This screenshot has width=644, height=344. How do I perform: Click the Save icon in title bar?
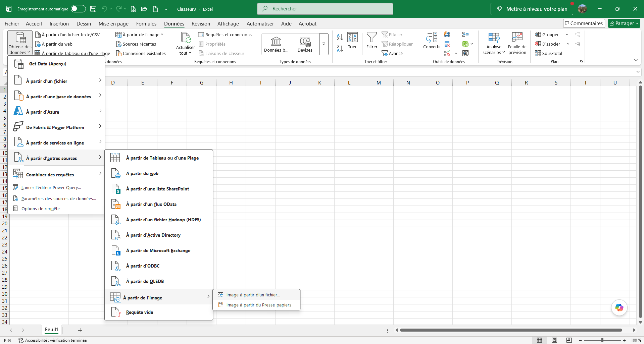(x=94, y=9)
